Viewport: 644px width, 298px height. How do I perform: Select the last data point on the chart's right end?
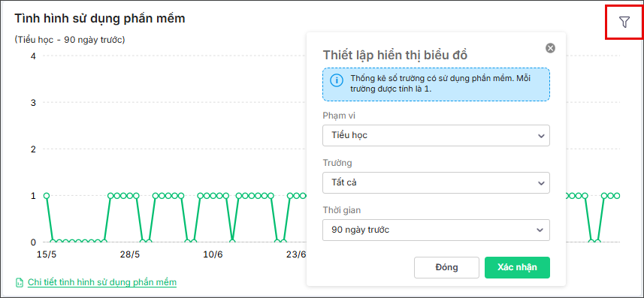point(616,196)
